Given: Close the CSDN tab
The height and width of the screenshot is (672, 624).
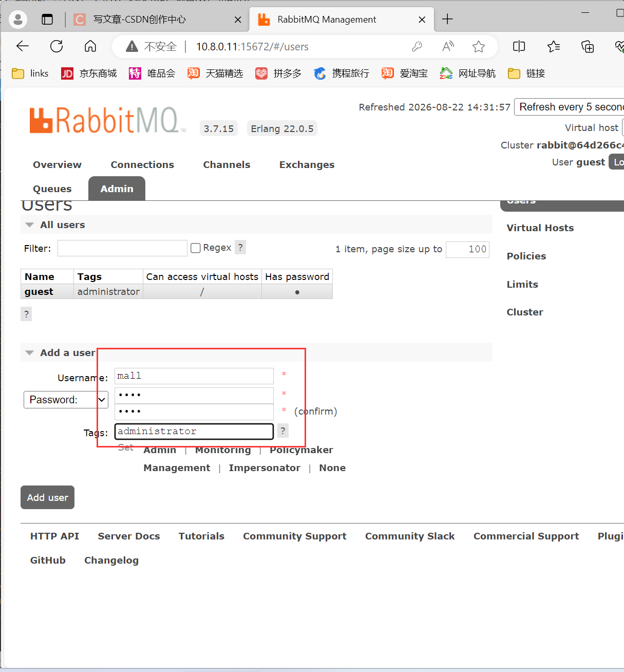Looking at the screenshot, I should coord(238,20).
